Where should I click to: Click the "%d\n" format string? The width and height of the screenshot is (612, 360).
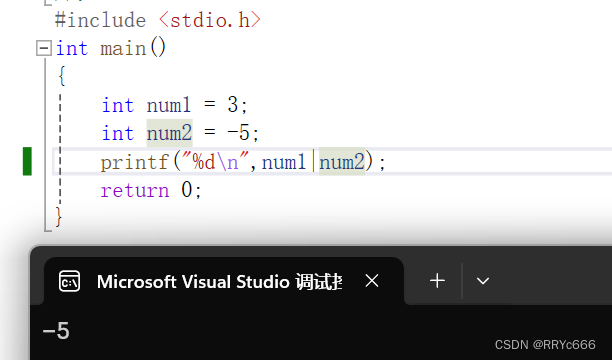tap(216, 161)
